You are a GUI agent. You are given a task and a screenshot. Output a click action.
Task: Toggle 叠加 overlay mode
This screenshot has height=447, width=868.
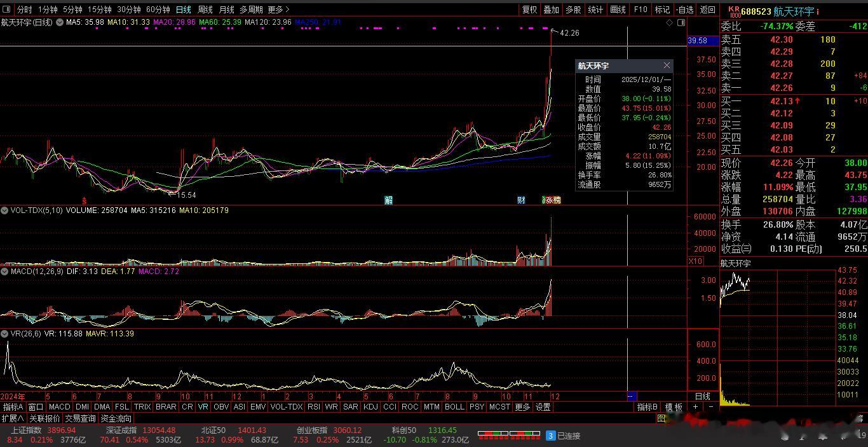pos(551,10)
